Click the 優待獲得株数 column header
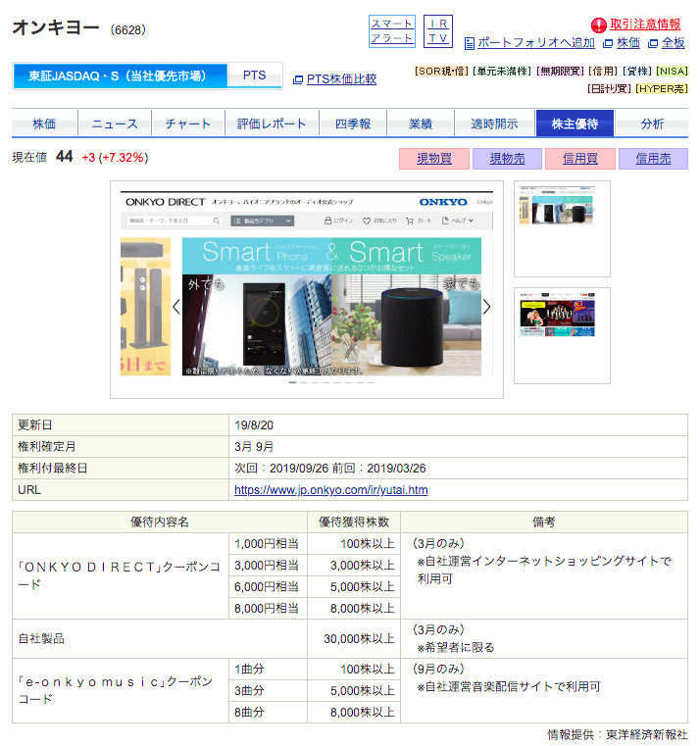 coord(354,522)
